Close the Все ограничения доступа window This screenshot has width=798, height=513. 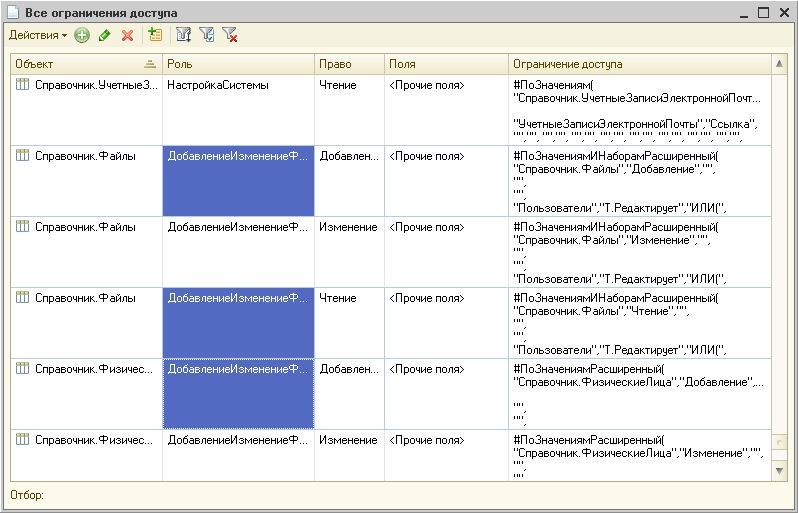click(x=784, y=13)
